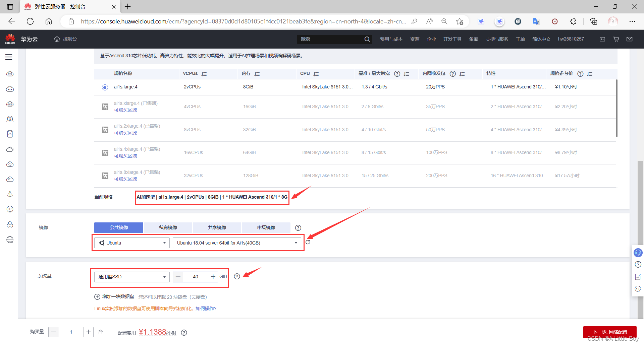
Task: Click the flavor table vertical scrollbar
Action: (x=616, y=108)
